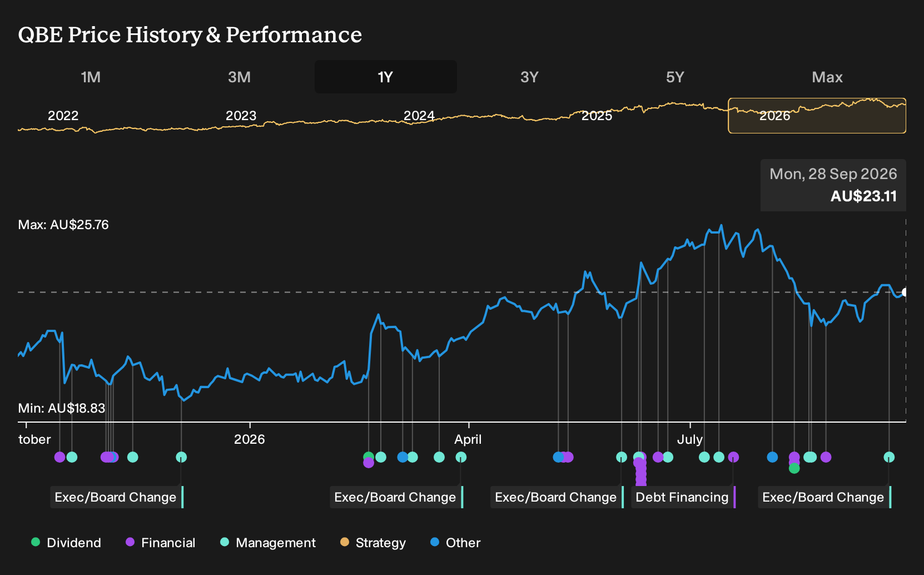Viewport: 924px width, 575px height.
Task: Select the 1M time range tab
Action: 91,77
